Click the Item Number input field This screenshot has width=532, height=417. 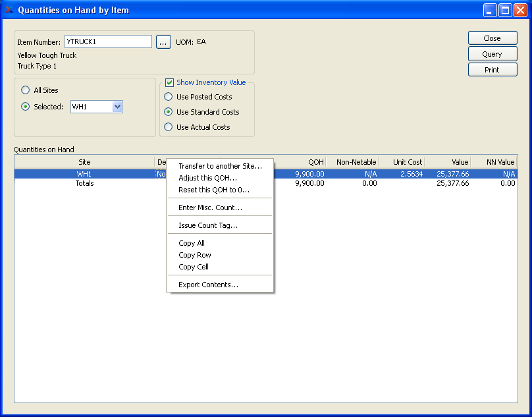click(108, 42)
